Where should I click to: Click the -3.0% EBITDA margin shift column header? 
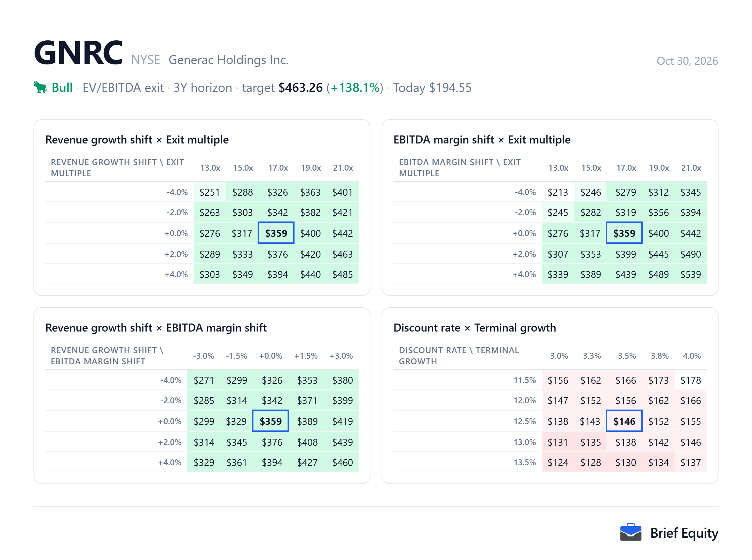(204, 356)
